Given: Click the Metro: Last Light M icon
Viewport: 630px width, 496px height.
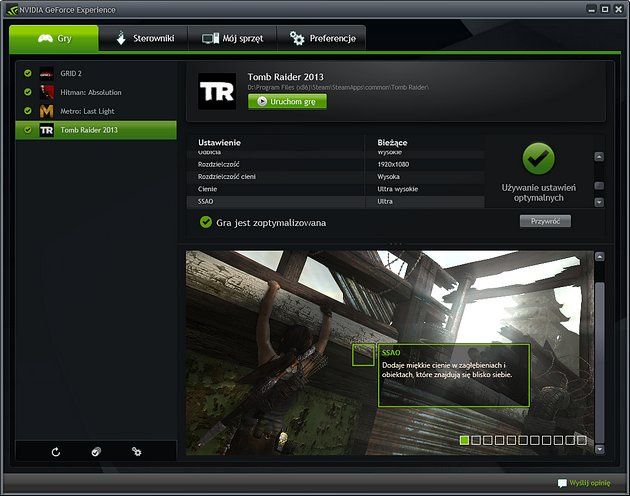Looking at the screenshot, I should 47,111.
